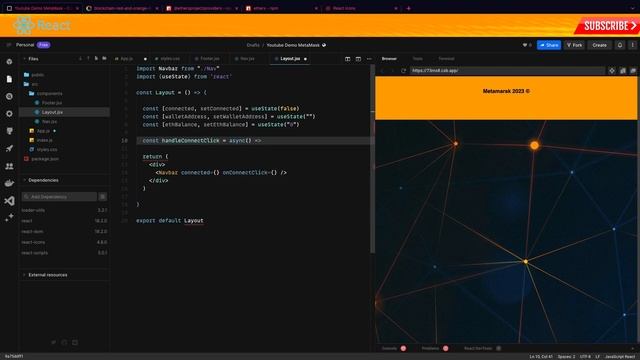This screenshot has height=360, width=640.
Task: Click the notifications bell icon
Action: [620, 45]
